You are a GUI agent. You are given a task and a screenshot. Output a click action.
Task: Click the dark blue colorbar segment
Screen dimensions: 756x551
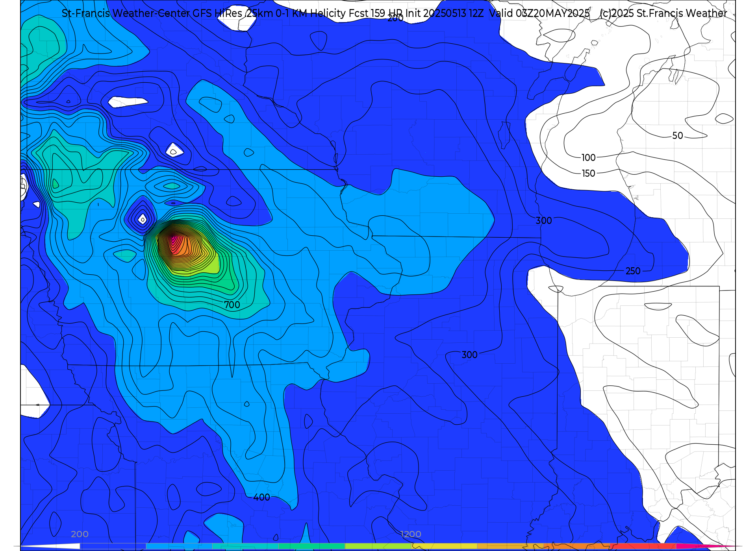[113, 546]
